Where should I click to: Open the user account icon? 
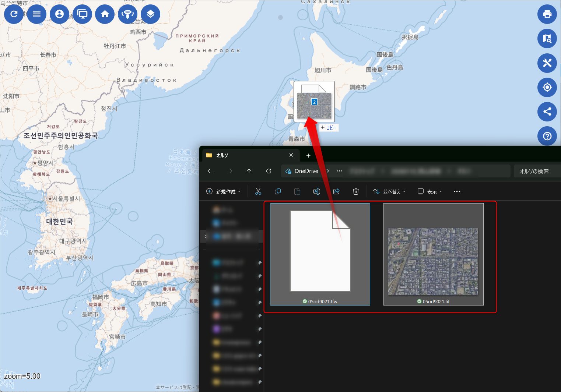(x=59, y=14)
